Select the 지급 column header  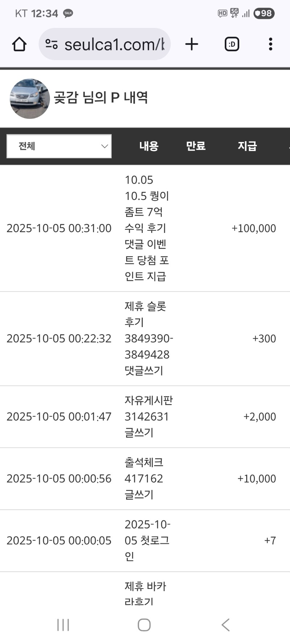tap(247, 146)
